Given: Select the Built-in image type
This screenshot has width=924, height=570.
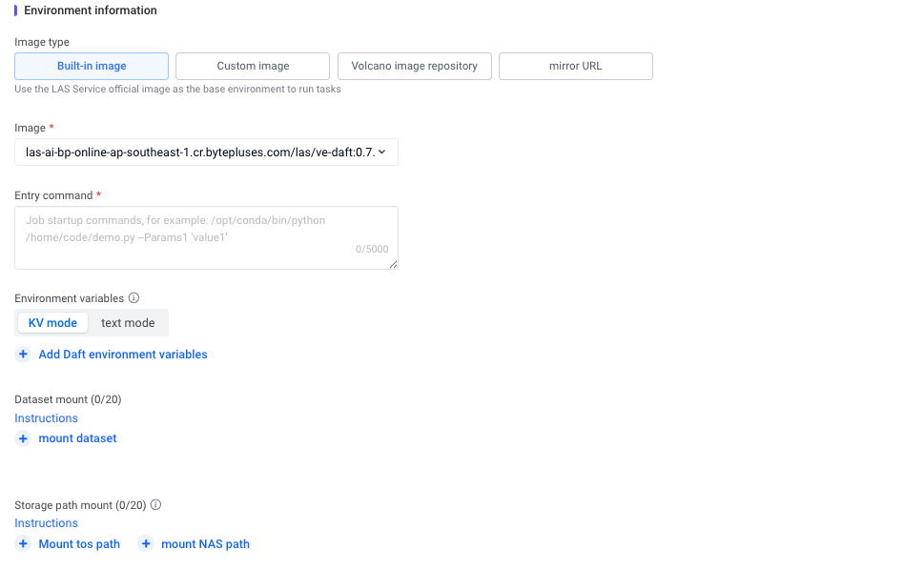Looking at the screenshot, I should click(x=92, y=66).
